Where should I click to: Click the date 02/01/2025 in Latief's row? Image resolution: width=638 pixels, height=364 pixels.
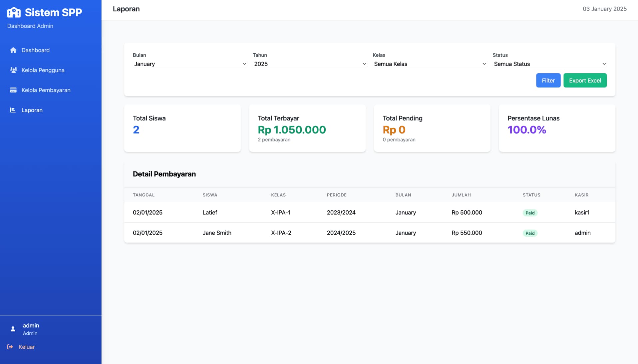[x=148, y=213]
